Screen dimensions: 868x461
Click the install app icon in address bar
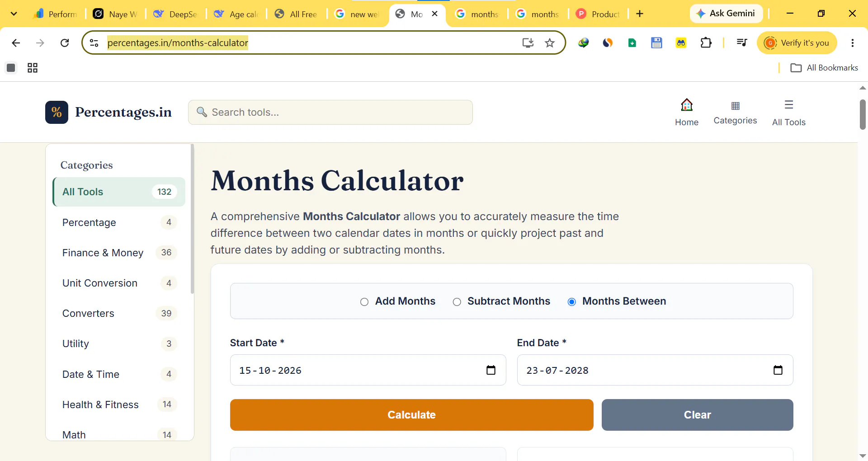[x=528, y=43]
